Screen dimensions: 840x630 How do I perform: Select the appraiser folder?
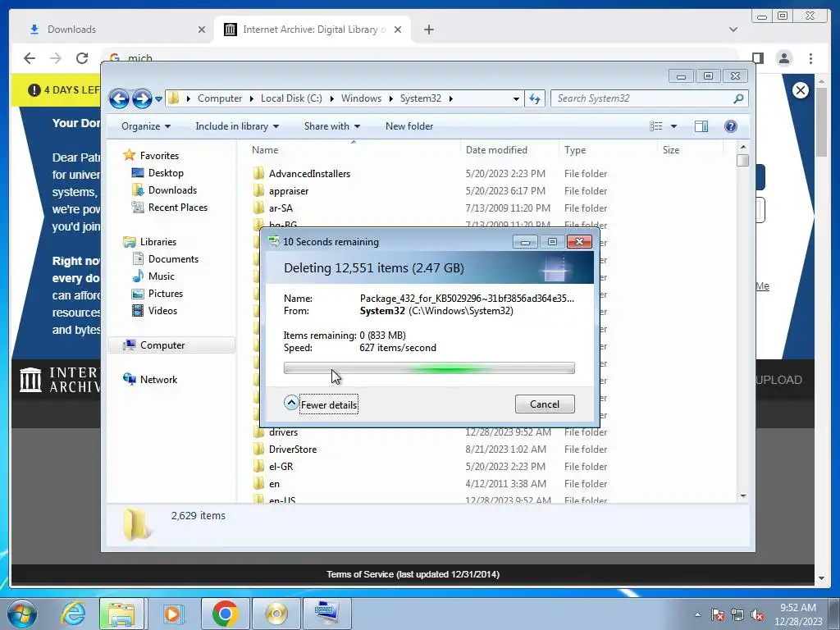pos(288,190)
